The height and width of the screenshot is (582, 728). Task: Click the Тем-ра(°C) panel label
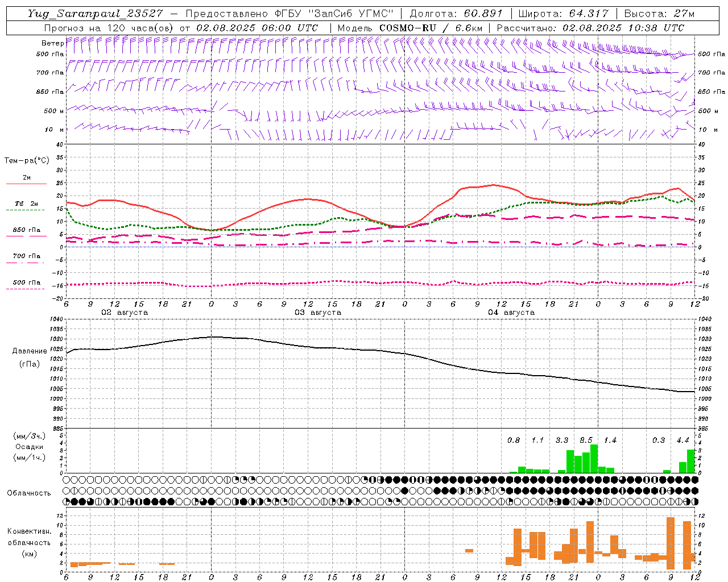coord(27,161)
